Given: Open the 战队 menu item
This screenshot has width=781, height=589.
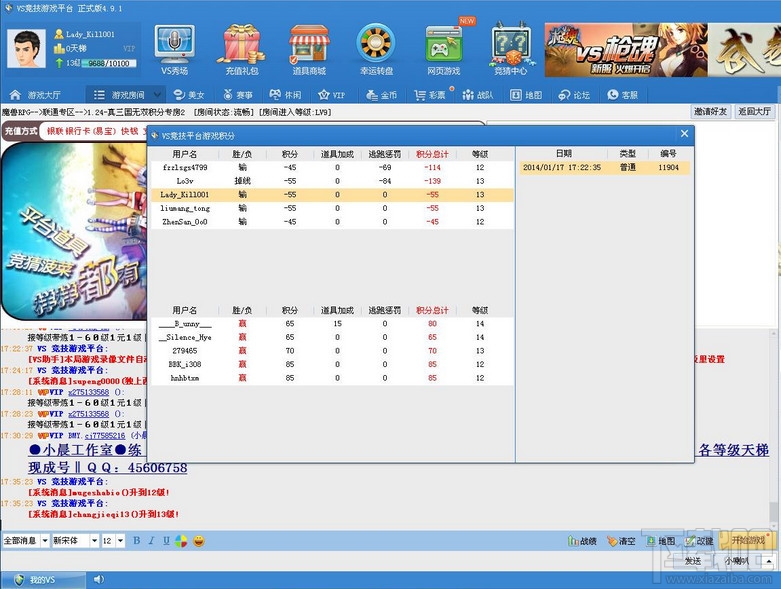Looking at the screenshot, I should (478, 95).
